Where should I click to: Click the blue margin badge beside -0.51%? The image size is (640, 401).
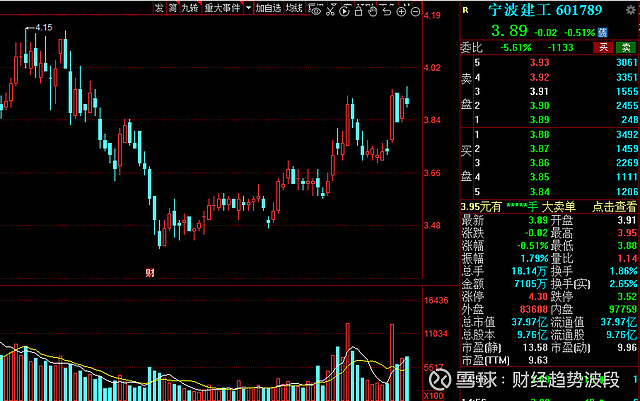point(602,32)
